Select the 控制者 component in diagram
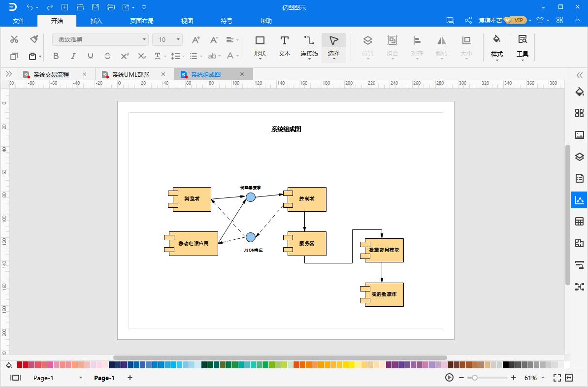588x387 pixels. click(x=307, y=199)
